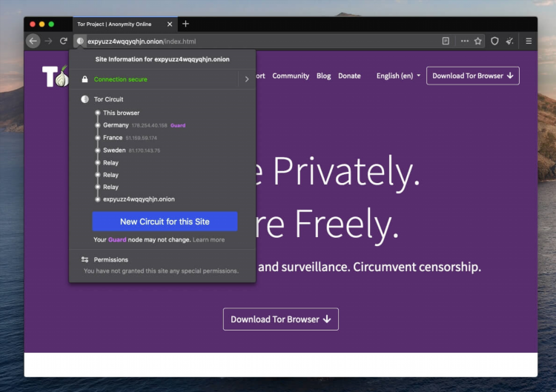
Task: Click the forward navigation arrow
Action: (48, 41)
